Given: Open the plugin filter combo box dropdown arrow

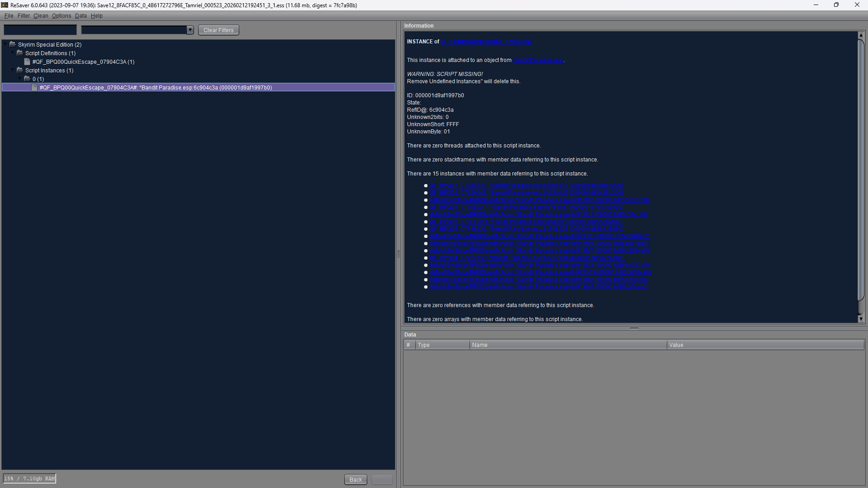Looking at the screenshot, I should point(190,30).
